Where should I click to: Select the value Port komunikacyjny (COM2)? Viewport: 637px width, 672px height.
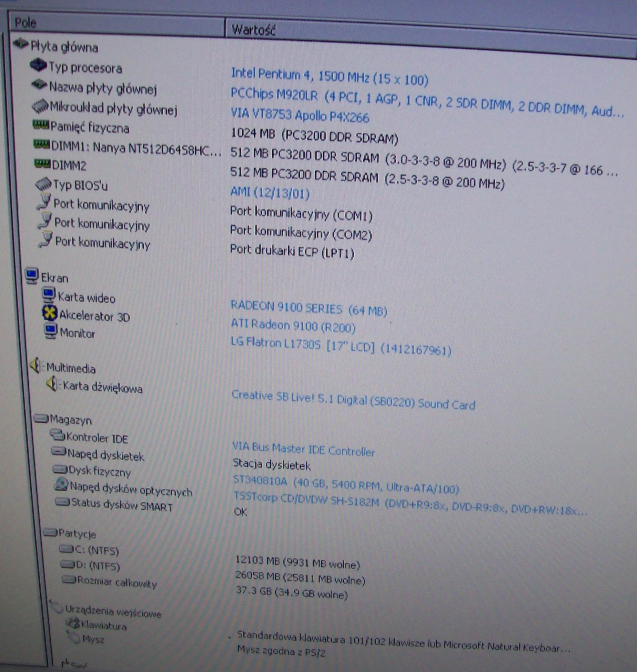(301, 233)
